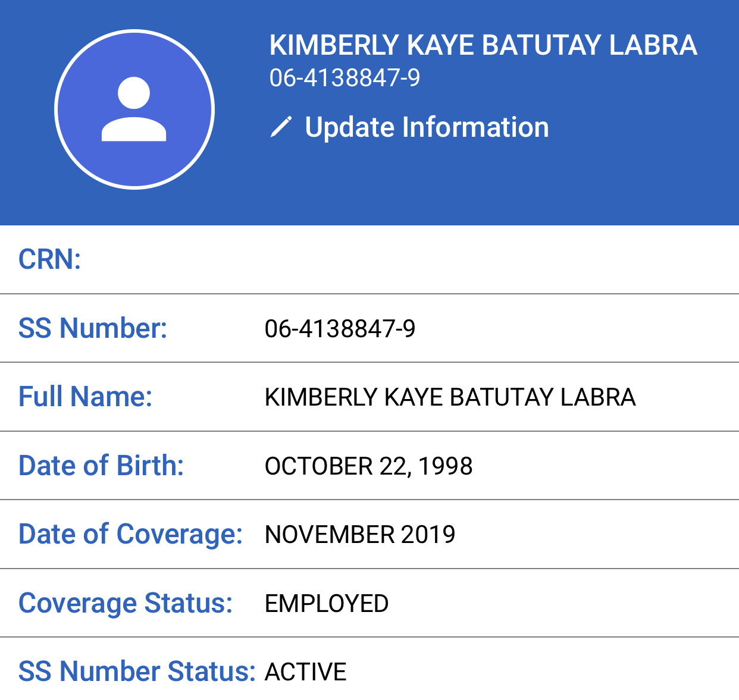Click the SS Number label
Screen dimensions: 739x700
click(93, 328)
